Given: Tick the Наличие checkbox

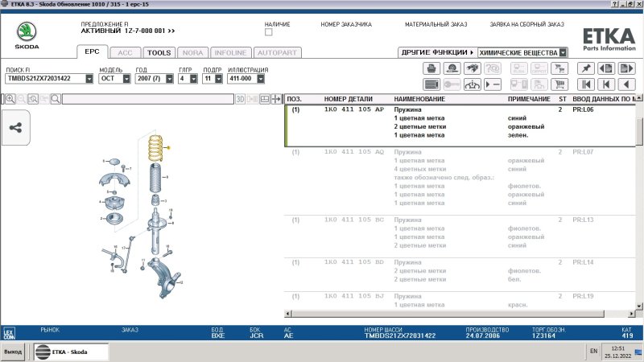Looking at the screenshot, I should point(269,32).
